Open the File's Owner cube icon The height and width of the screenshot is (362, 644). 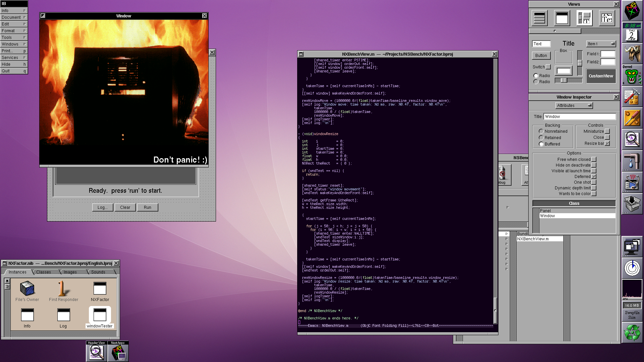27,288
